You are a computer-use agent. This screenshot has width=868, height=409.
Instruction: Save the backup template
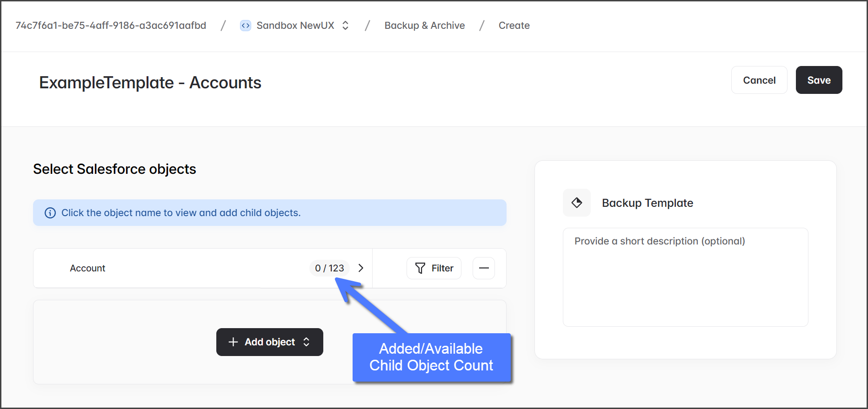[818, 80]
